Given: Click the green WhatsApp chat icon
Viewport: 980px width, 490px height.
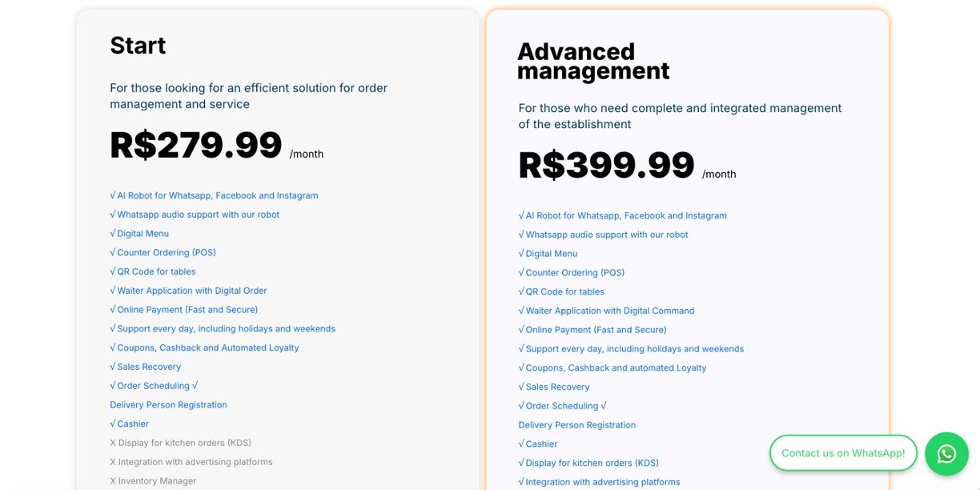Looking at the screenshot, I should (x=946, y=454).
